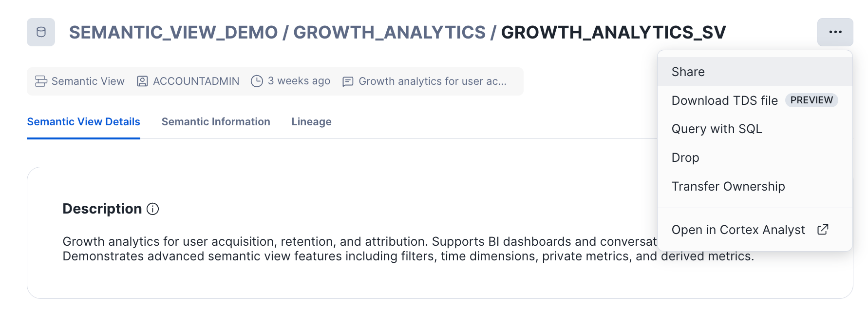
Task: Click the clock icon near 3 weeks ago
Action: tap(257, 81)
